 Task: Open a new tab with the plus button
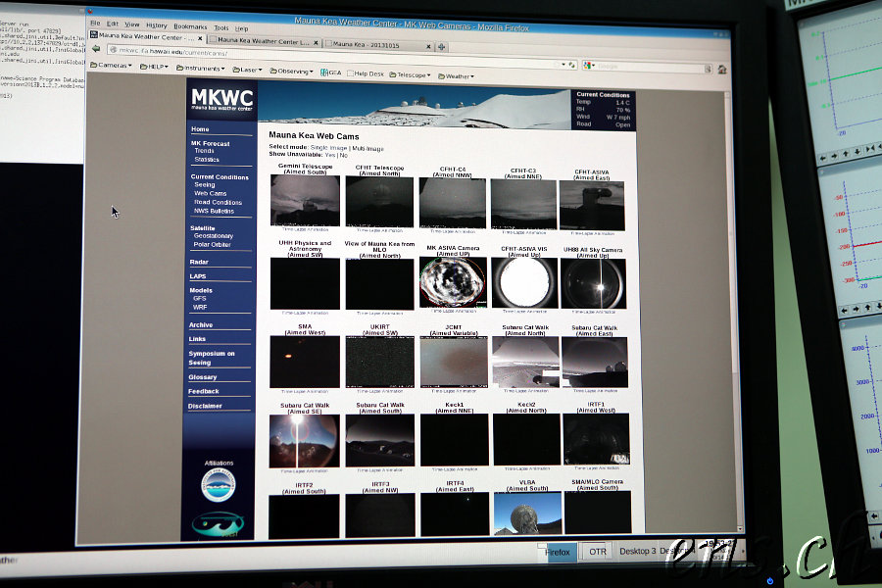pyautogui.click(x=442, y=47)
